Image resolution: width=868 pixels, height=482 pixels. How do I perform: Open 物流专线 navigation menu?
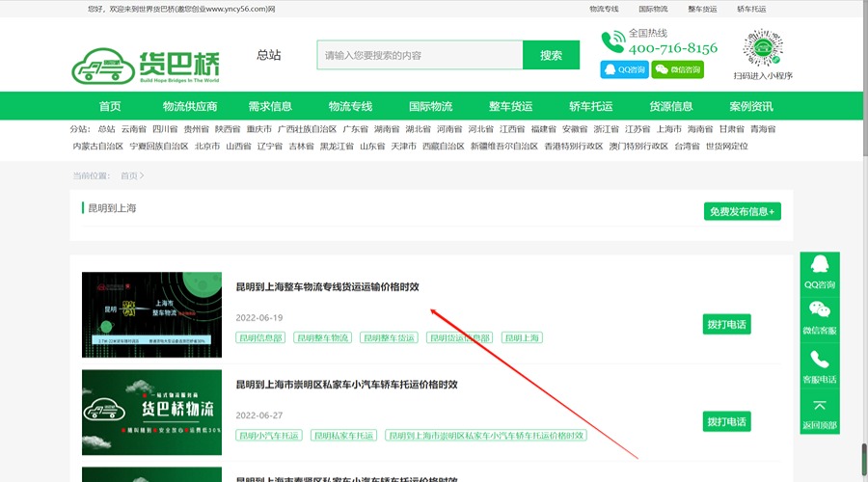pos(350,106)
